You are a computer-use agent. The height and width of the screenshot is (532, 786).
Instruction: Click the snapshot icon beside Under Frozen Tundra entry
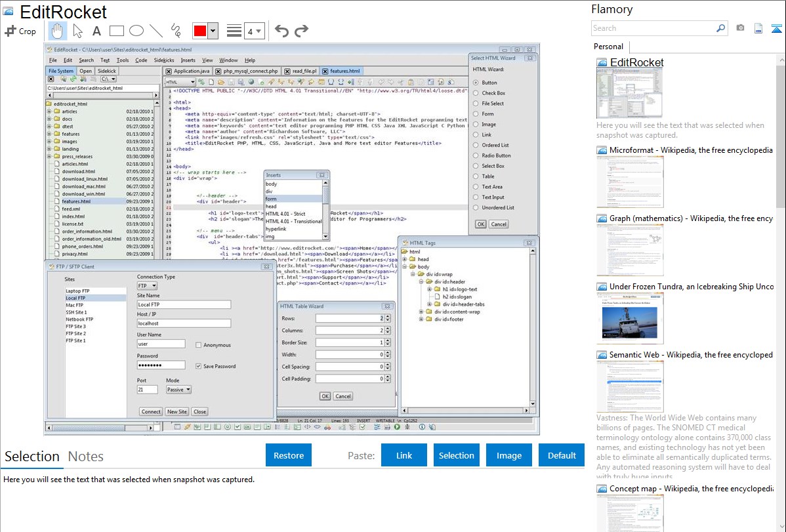[602, 287]
